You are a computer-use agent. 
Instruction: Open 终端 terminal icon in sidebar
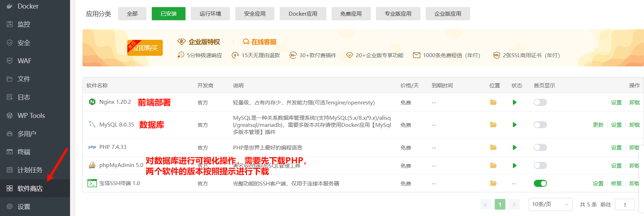click(10, 152)
